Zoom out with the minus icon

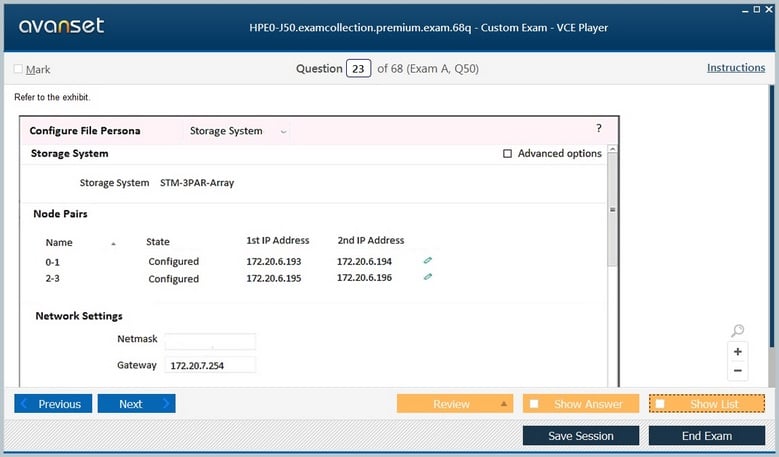coord(738,371)
